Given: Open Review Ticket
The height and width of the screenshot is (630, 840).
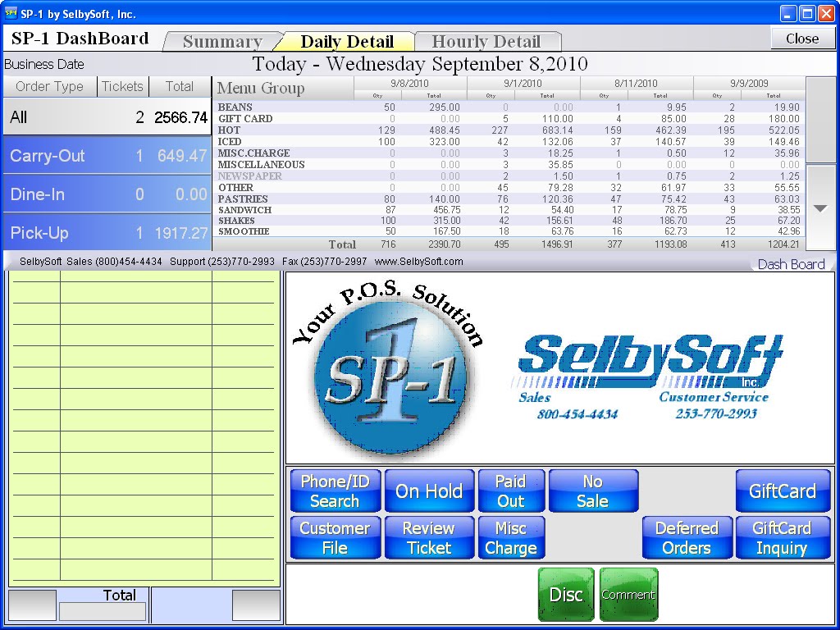Looking at the screenshot, I should pyautogui.click(x=429, y=537).
